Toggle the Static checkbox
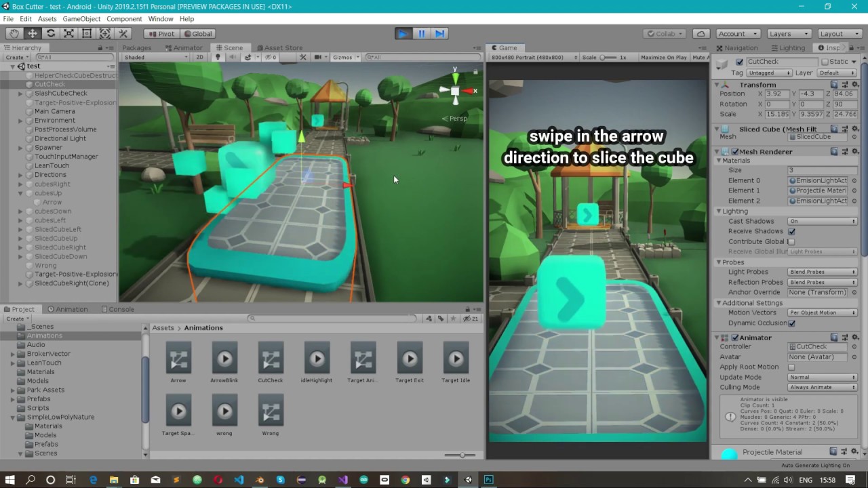This screenshot has width=868, height=488. coord(825,62)
